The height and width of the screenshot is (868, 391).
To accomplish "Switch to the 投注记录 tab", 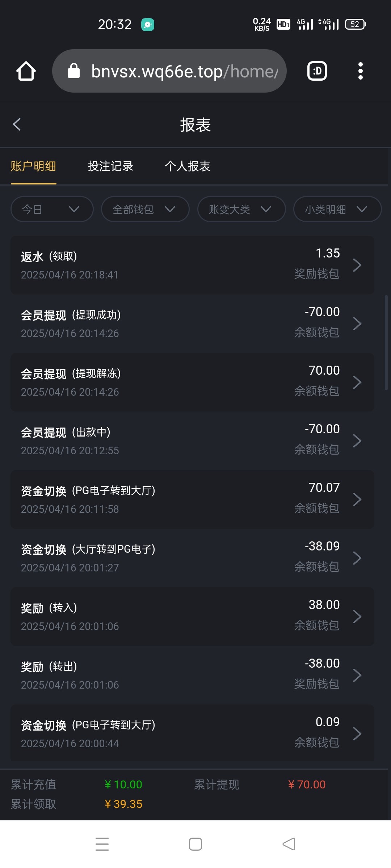I will tap(110, 166).
